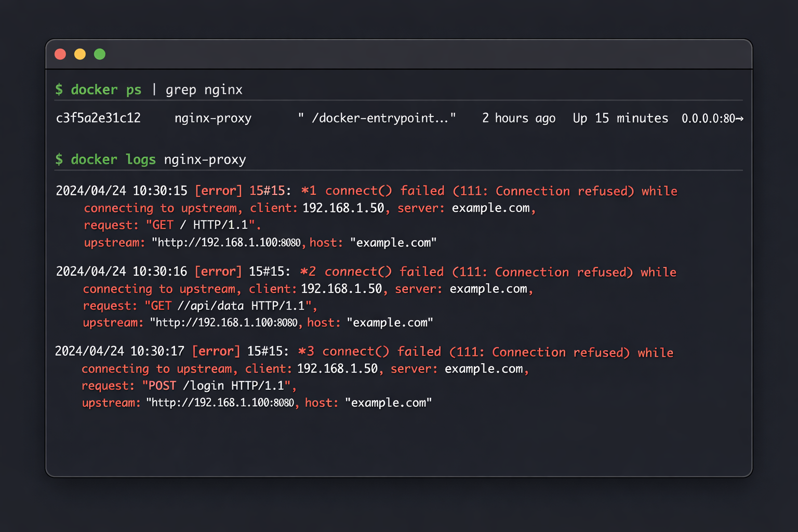Click the nginx-proxy container name

(x=212, y=118)
